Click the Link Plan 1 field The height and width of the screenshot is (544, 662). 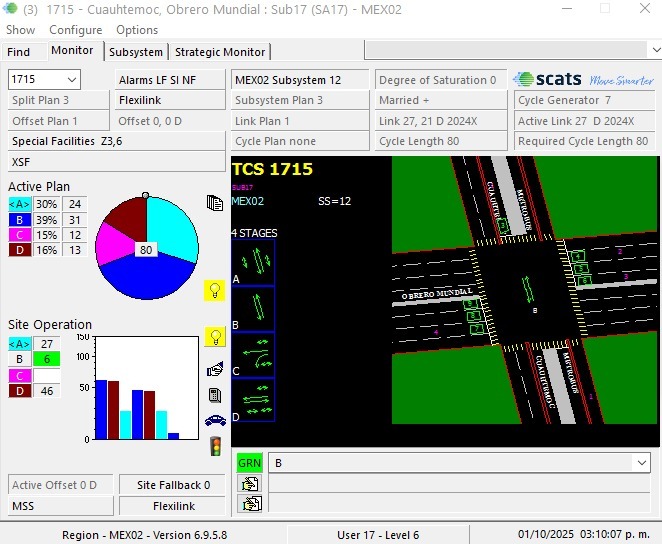pos(300,121)
